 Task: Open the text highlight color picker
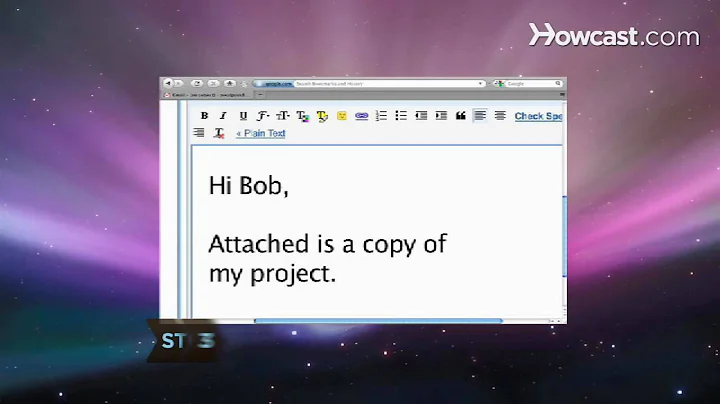coord(322,116)
